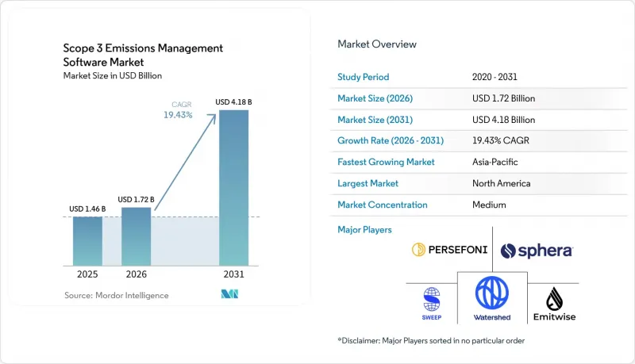Click the '2031' axis label
Screen dimensions: 635x364
pos(233,274)
